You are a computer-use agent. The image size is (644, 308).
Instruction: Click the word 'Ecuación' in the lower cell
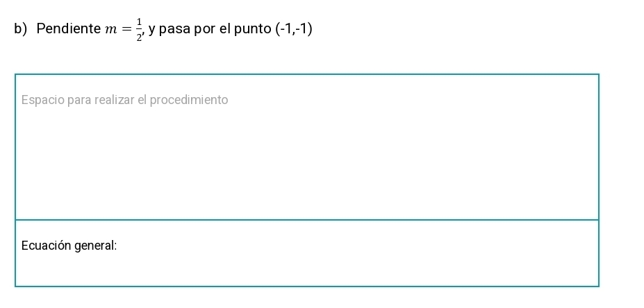47,246
